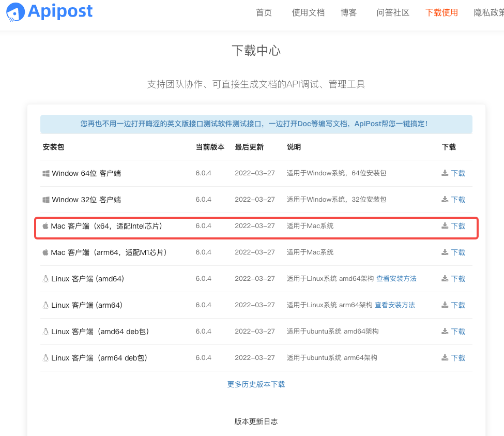Click the text Linux 客户端（amd64 deb包）
Viewport: 504px width, 436px height.
101,332
